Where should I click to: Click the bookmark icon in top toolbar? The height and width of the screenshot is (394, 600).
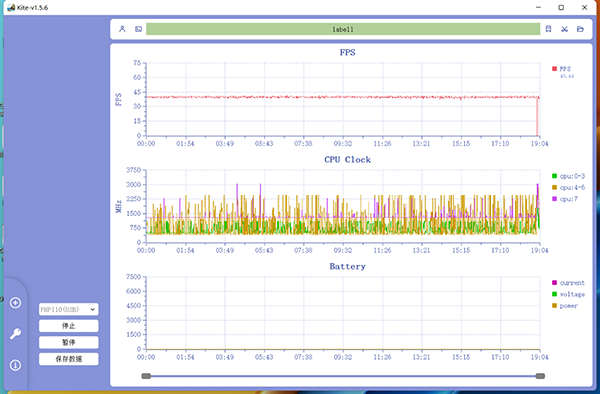(x=548, y=29)
